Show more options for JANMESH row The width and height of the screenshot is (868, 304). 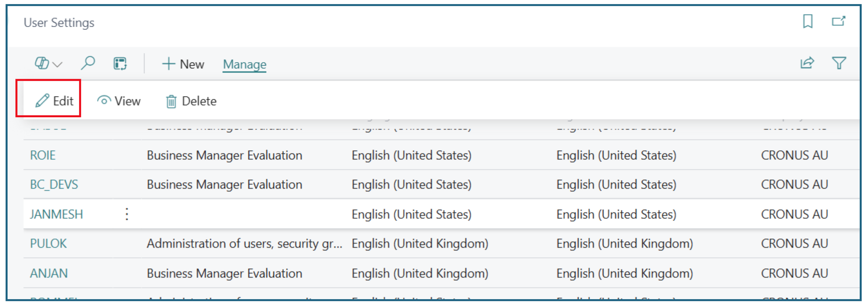coord(127,214)
